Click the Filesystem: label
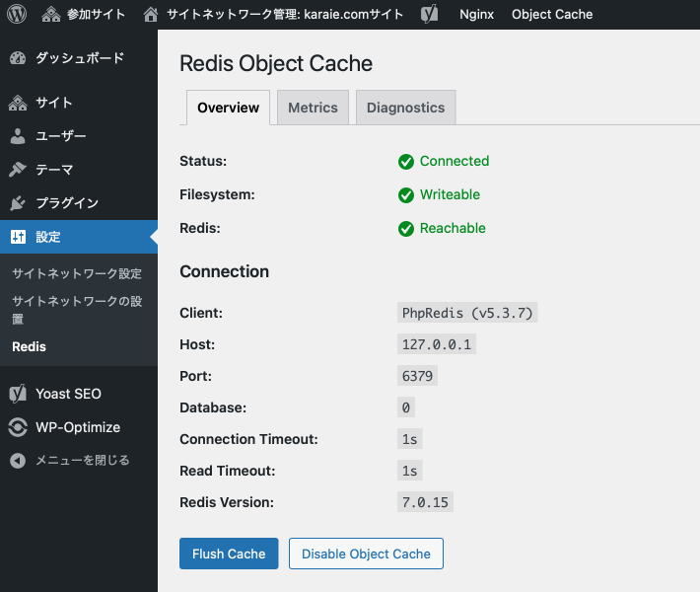The image size is (700, 592). tap(217, 194)
